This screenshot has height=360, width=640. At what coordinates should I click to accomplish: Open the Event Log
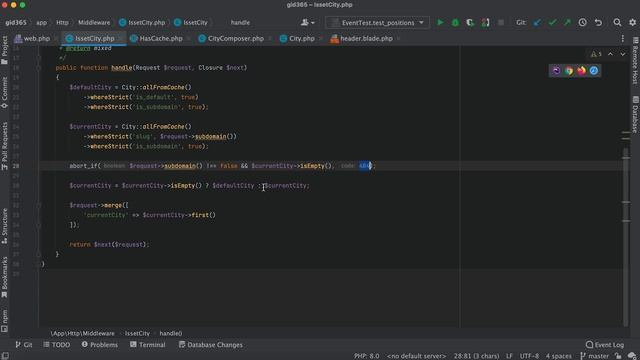pos(605,345)
